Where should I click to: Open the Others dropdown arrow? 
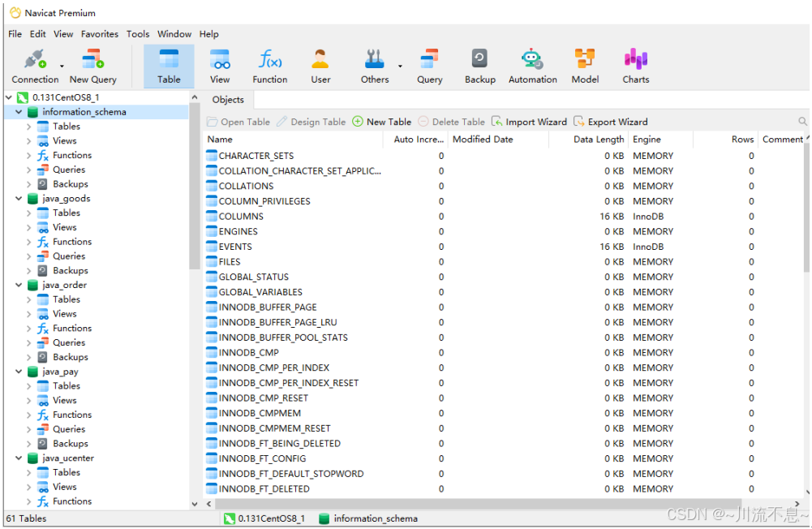[x=400, y=66]
